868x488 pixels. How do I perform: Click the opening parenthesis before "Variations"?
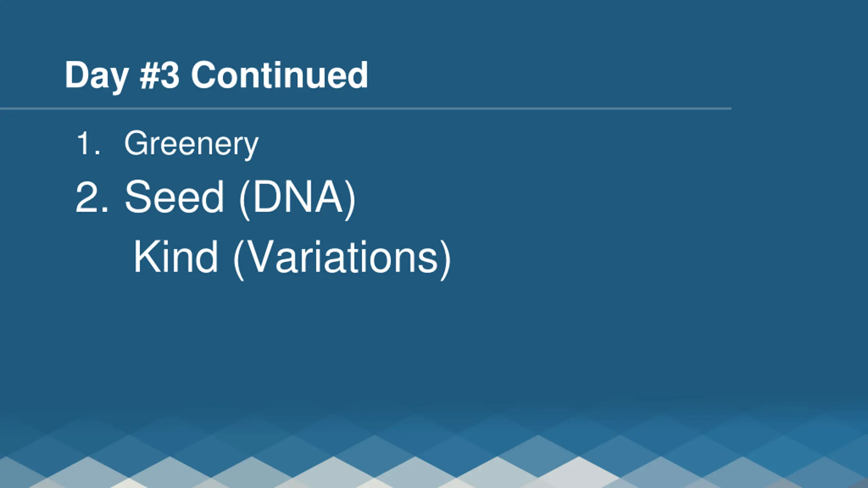(239, 260)
